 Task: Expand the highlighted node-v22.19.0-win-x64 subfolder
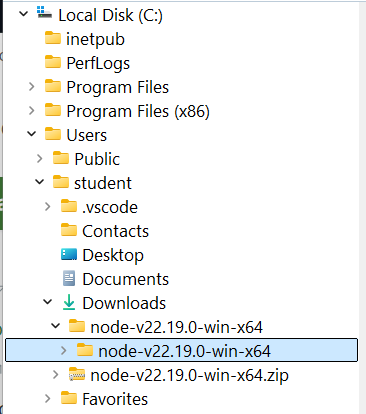pyautogui.click(x=64, y=351)
